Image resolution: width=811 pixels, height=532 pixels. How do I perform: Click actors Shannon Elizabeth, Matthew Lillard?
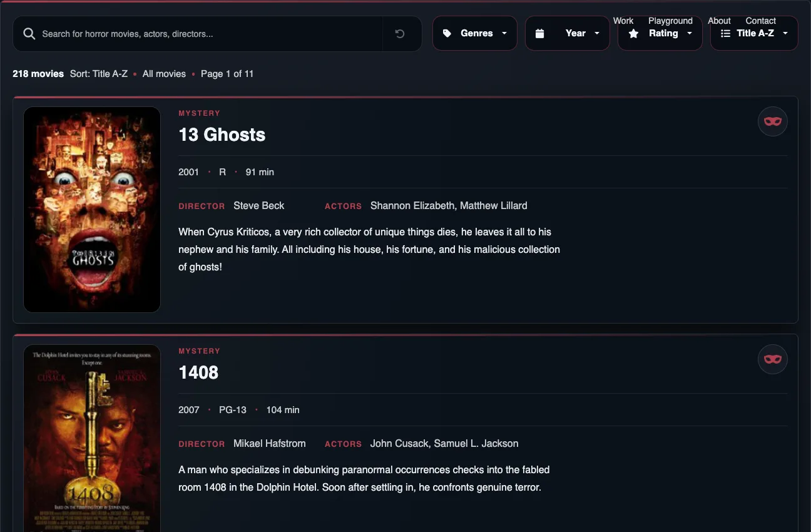coord(449,205)
